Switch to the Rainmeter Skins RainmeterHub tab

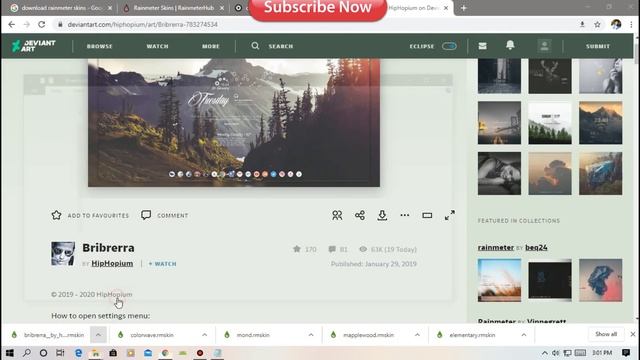[174, 8]
